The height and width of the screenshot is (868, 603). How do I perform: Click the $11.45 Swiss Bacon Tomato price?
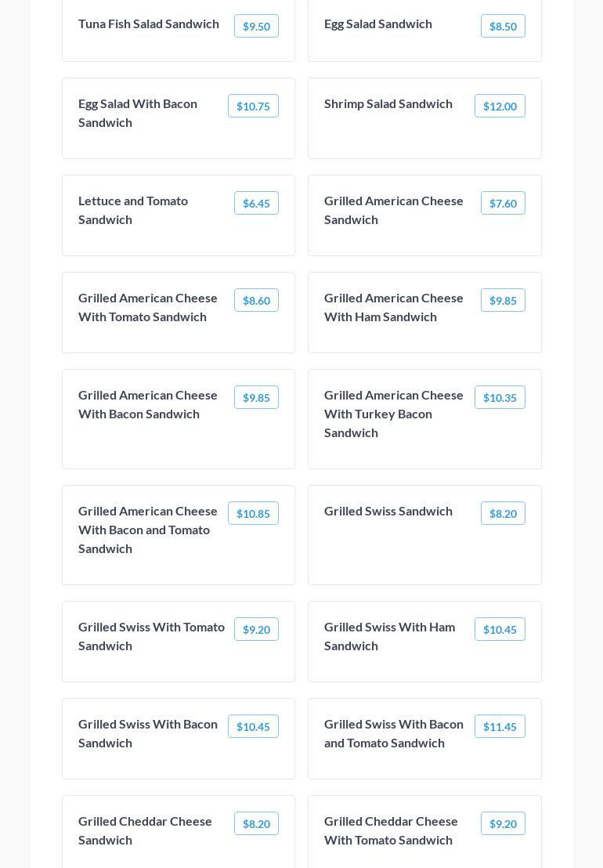tap(500, 726)
